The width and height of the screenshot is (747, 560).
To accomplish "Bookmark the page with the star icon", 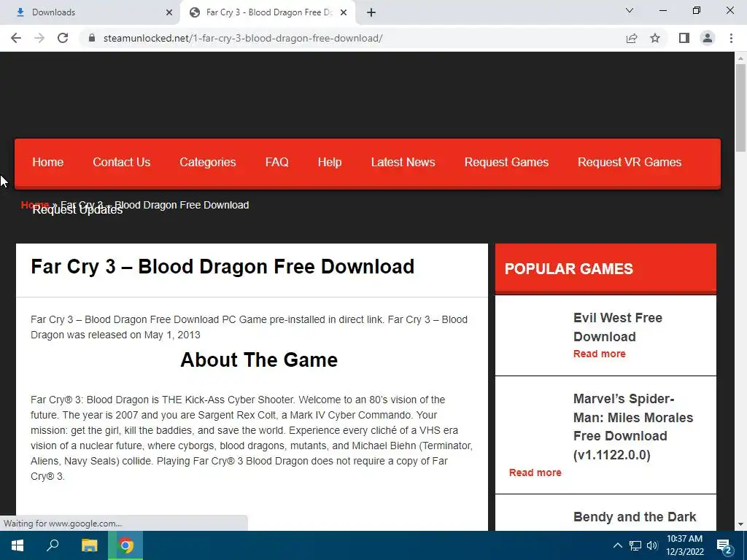I will (x=655, y=38).
